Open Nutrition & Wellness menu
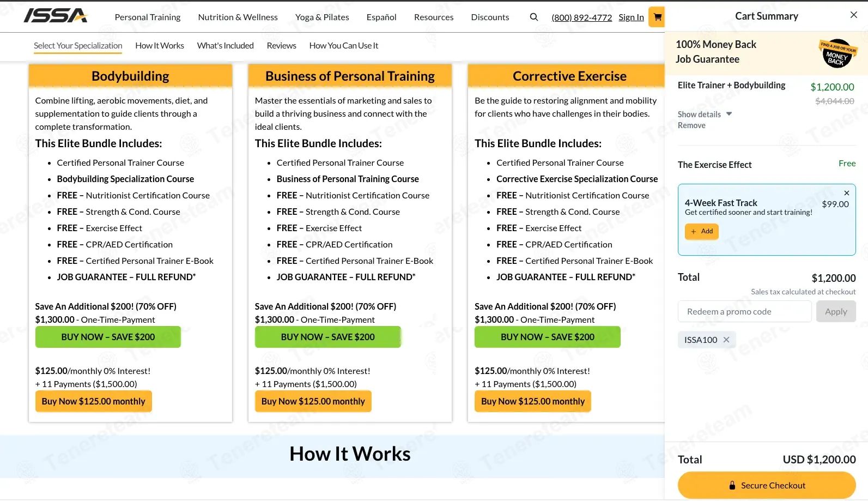Screen dimensions: 868x501 point(238,17)
